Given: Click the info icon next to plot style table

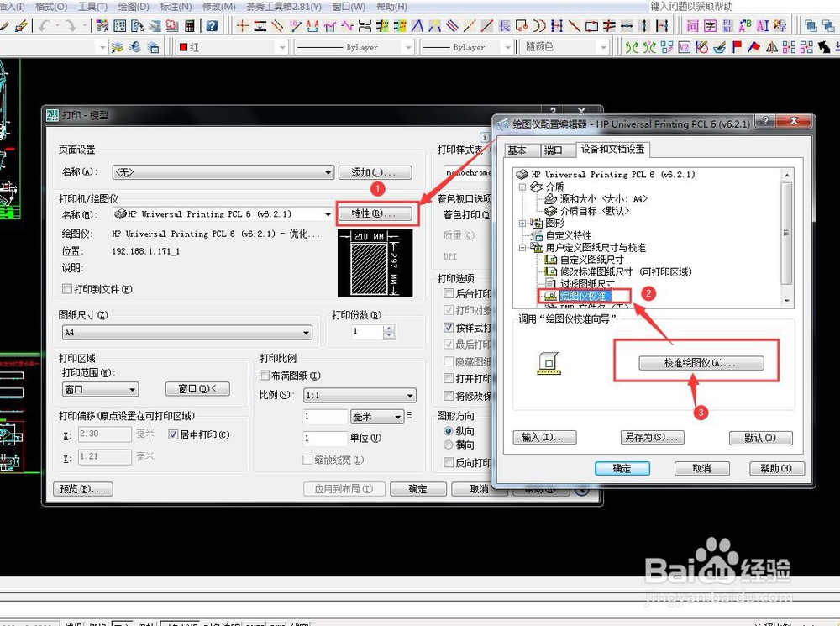Looking at the screenshot, I should (x=485, y=137).
